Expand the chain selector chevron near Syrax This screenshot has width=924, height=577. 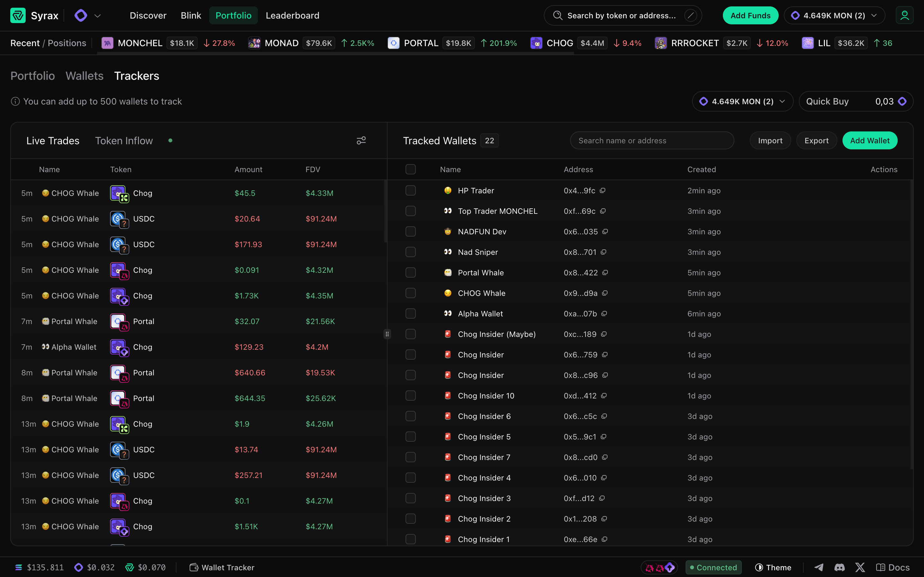(x=97, y=16)
